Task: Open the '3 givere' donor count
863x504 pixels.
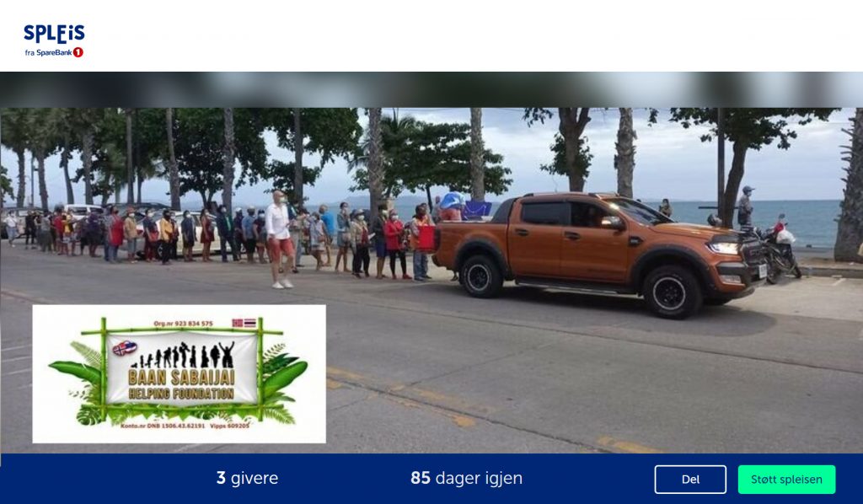Action: click(x=247, y=478)
